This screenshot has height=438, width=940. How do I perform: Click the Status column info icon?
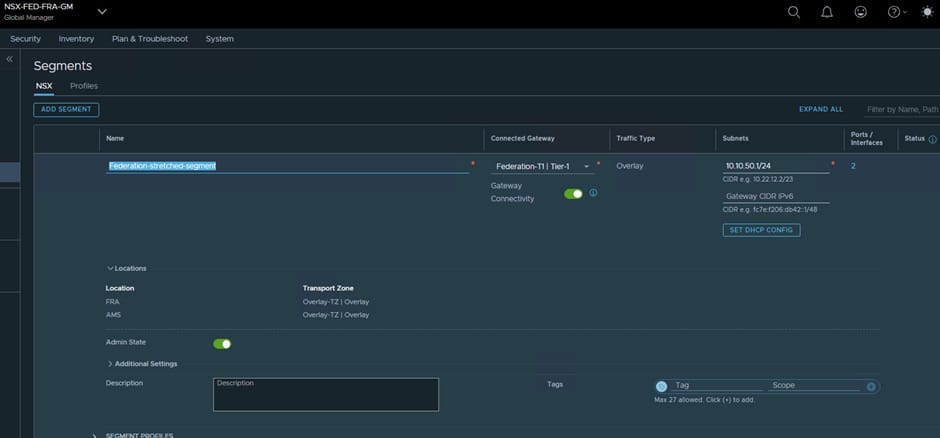pyautogui.click(x=932, y=139)
